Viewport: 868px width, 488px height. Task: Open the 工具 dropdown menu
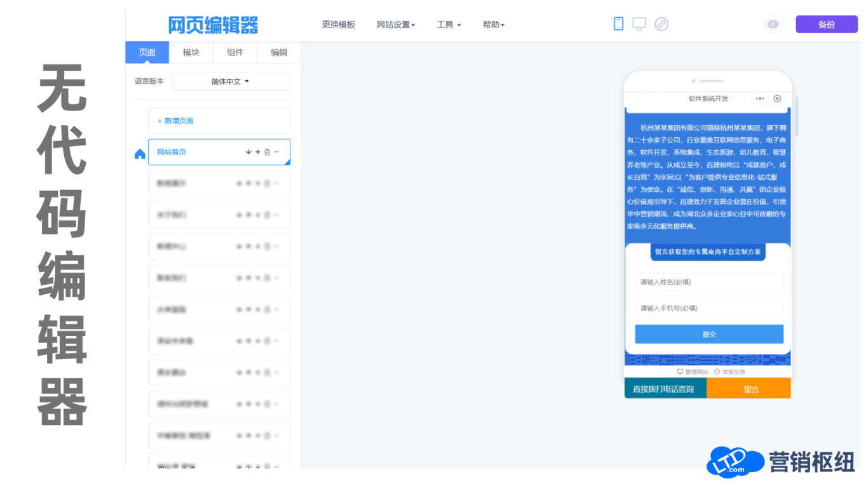(449, 25)
